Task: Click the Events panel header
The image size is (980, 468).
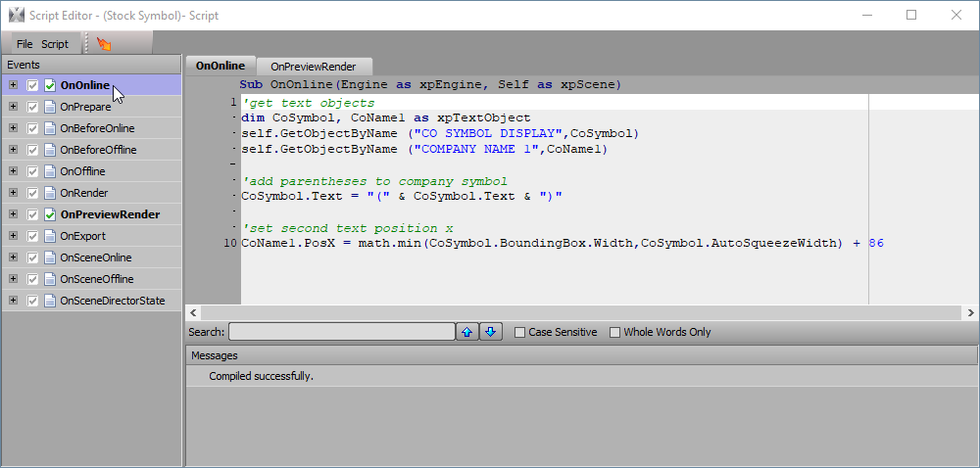Action: 92,65
